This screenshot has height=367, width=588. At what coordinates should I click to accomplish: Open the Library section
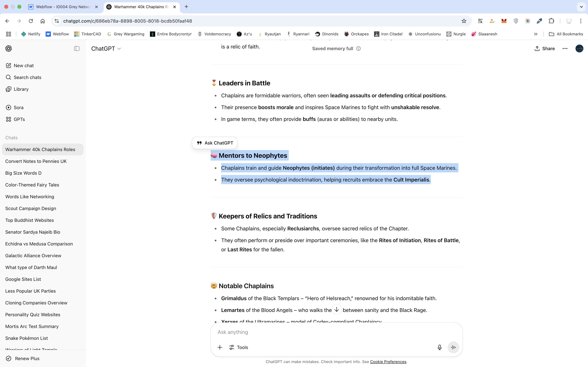tap(21, 89)
